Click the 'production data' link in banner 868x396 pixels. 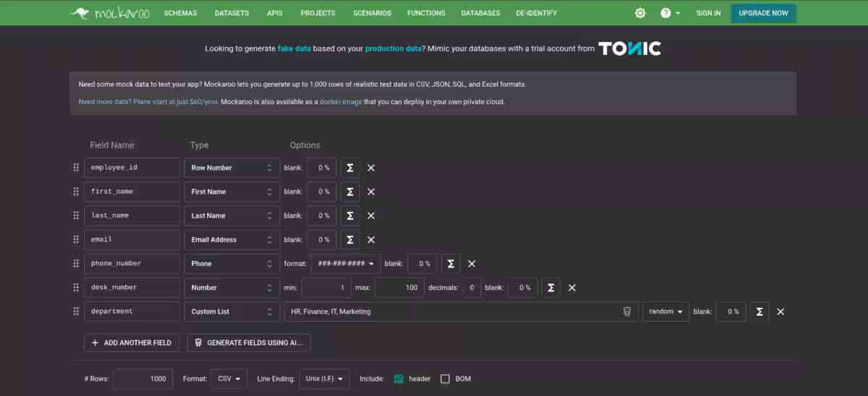point(393,48)
